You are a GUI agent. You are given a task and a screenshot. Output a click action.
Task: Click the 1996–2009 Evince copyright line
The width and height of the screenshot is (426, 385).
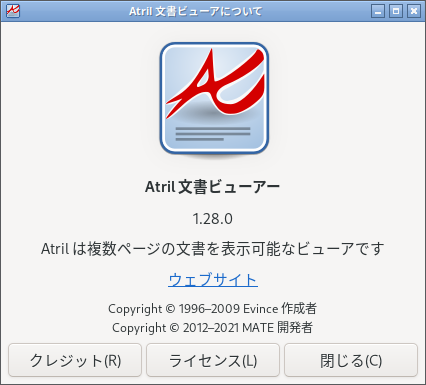pos(213,309)
